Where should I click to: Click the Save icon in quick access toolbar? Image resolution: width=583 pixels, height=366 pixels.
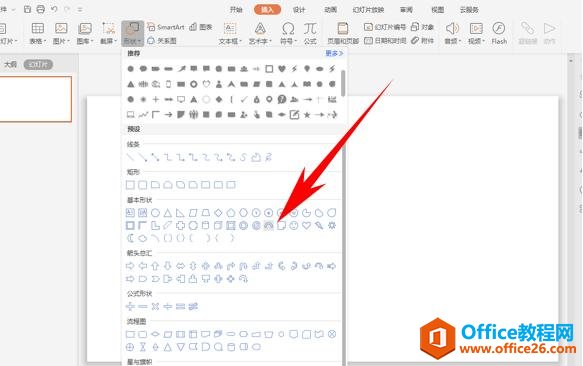point(27,9)
